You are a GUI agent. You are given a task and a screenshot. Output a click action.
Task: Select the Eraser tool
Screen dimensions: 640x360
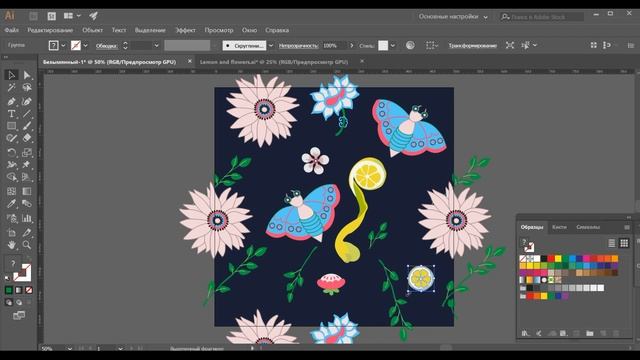(x=27, y=138)
